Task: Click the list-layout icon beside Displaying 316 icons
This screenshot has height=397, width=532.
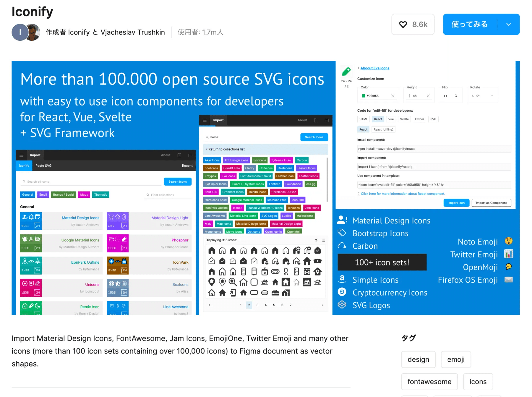Action: pos(324,240)
